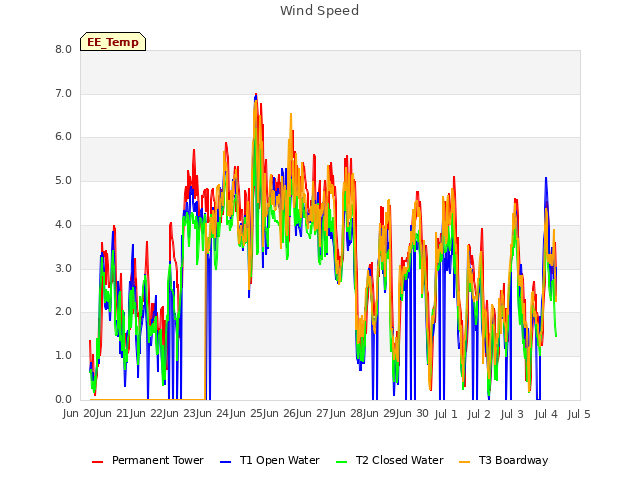Click the EE_Temp annotation label

pos(113,42)
